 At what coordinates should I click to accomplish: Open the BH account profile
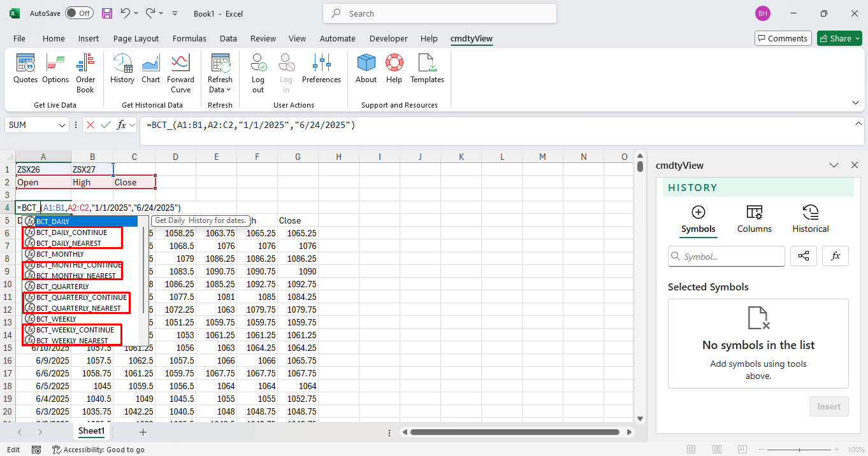click(x=762, y=13)
